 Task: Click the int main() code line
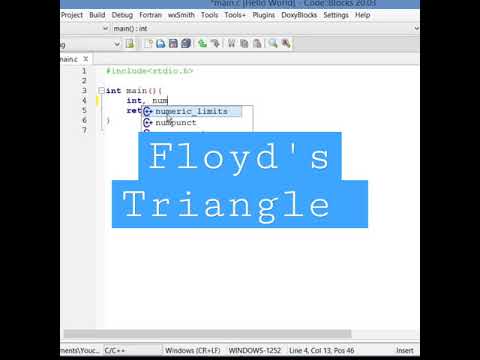point(134,91)
